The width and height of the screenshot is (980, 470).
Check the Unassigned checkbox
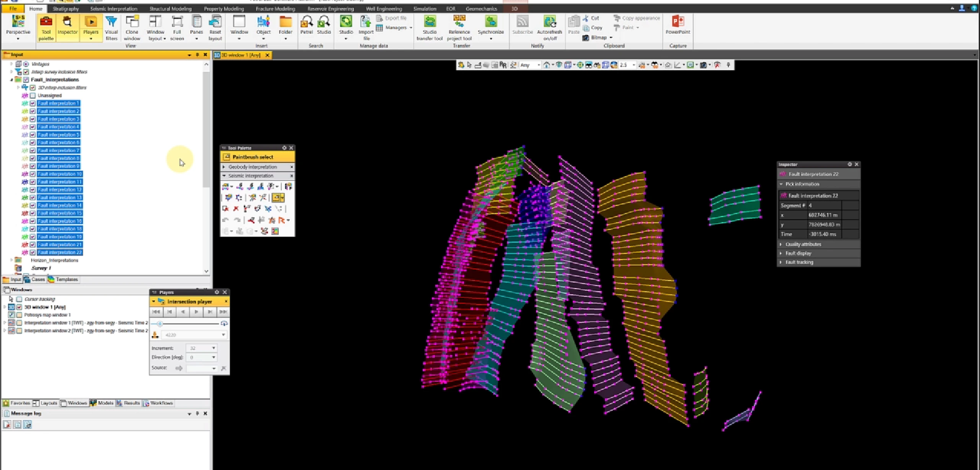point(33,95)
